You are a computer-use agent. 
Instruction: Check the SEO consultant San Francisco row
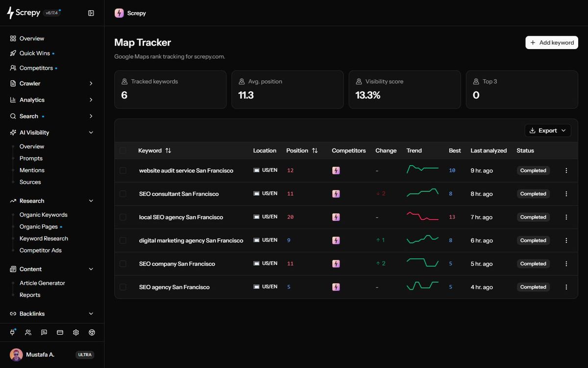[x=123, y=194]
